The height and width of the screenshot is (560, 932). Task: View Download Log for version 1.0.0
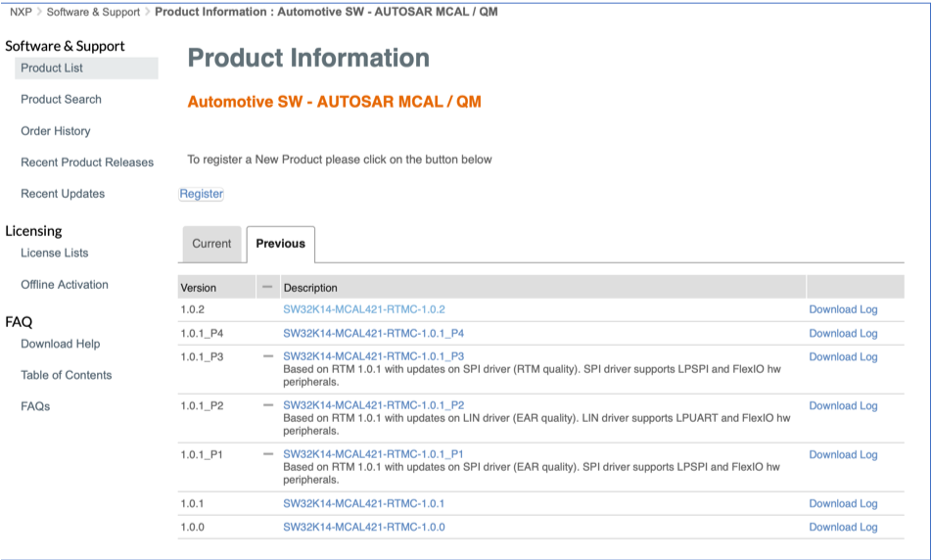(x=843, y=527)
